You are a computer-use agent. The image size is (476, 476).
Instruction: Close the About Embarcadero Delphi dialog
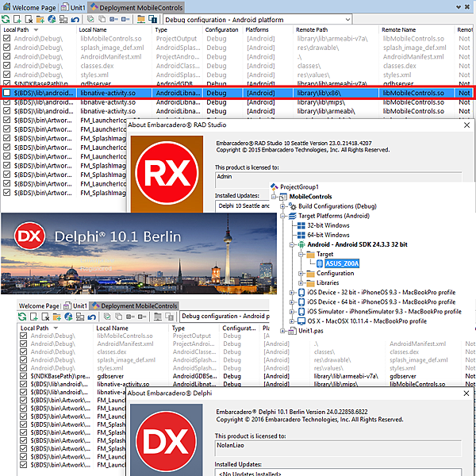pos(467,393)
